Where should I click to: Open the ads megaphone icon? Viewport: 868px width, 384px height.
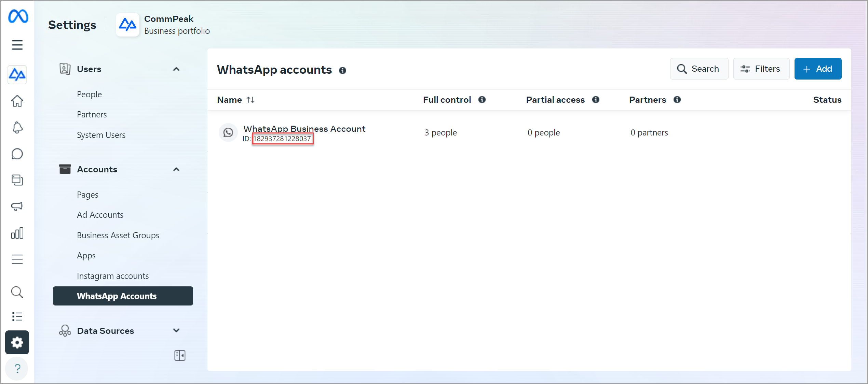click(x=17, y=206)
